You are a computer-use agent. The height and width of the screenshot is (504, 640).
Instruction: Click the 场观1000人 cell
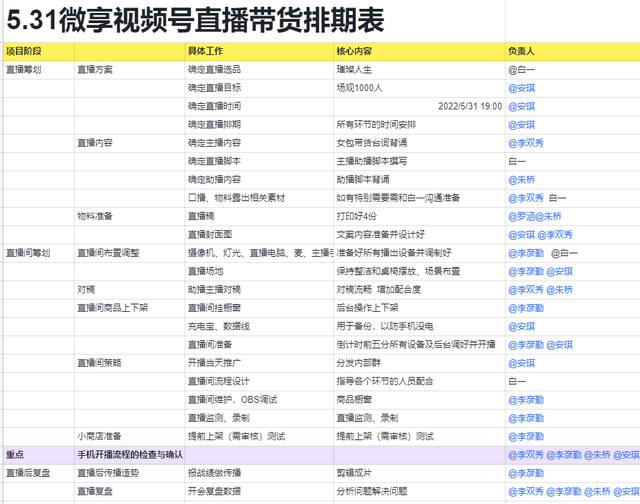[419, 88]
